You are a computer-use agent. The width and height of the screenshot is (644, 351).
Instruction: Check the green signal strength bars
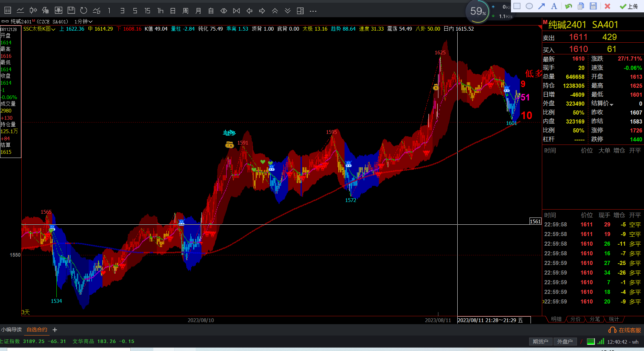coord(601,341)
